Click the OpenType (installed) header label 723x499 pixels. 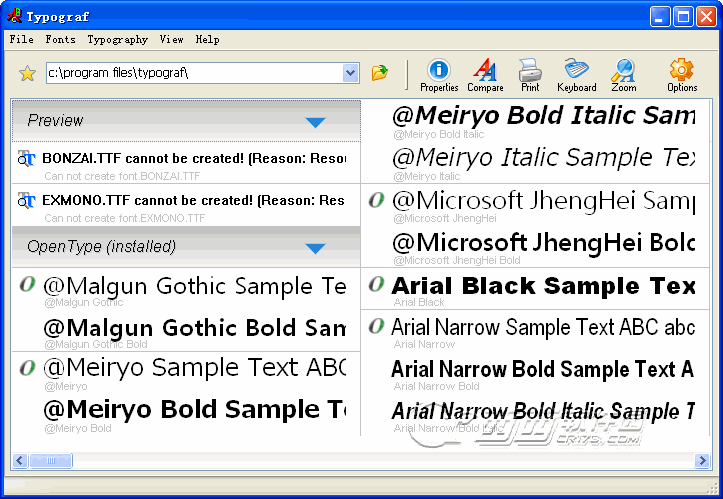coord(101,247)
